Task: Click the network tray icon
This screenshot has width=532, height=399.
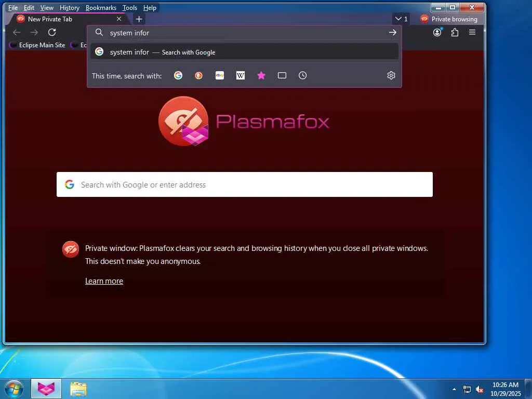Action: point(467,389)
